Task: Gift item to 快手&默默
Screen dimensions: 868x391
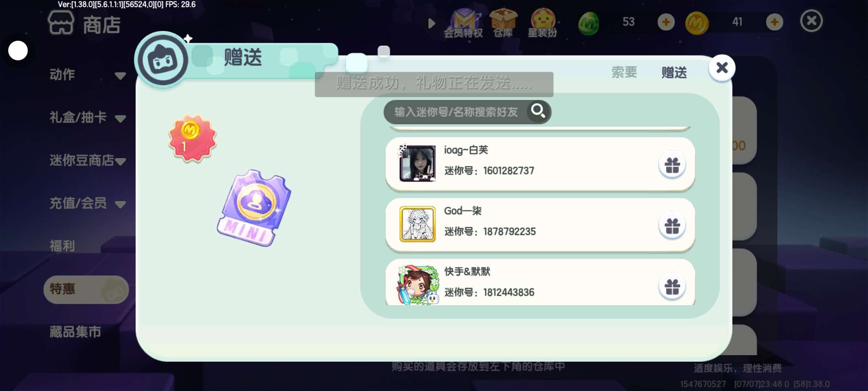Action: pyautogui.click(x=672, y=287)
